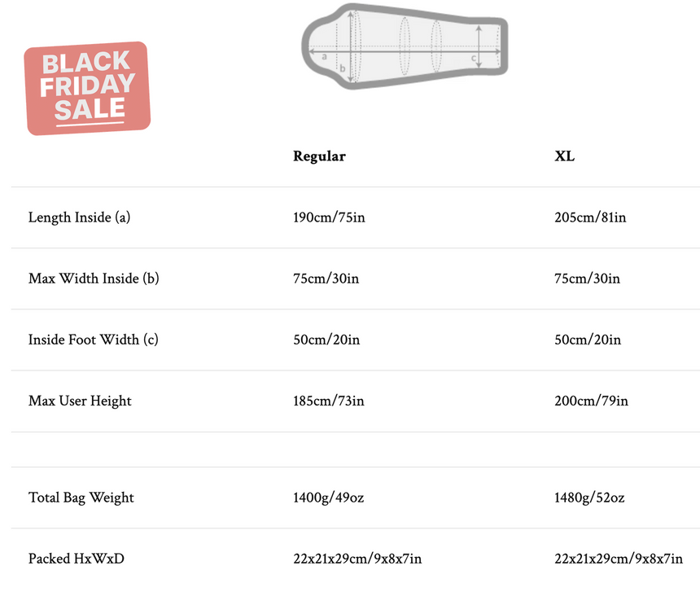The height and width of the screenshot is (592, 700).
Task: Click the Max User Height row label
Action: [80, 401]
